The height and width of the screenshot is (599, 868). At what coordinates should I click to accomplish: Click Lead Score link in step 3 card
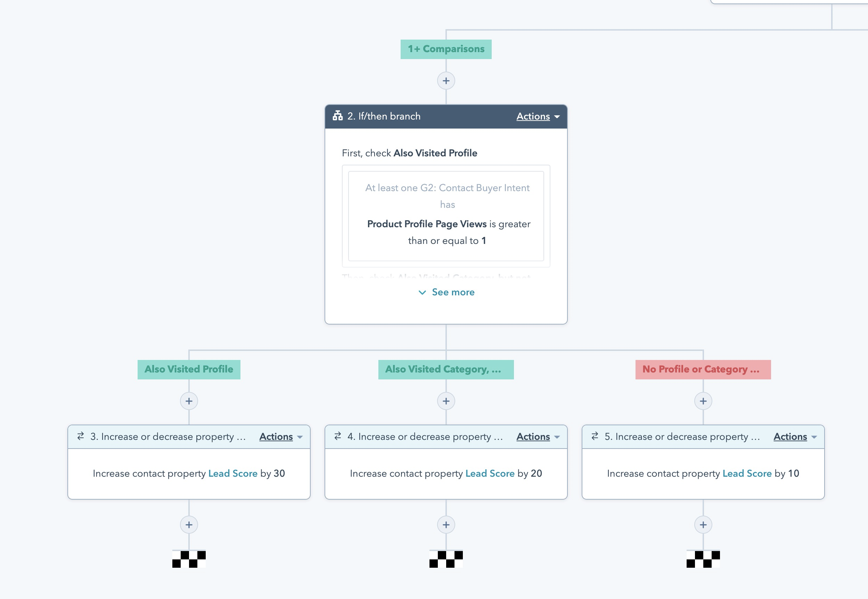233,473
